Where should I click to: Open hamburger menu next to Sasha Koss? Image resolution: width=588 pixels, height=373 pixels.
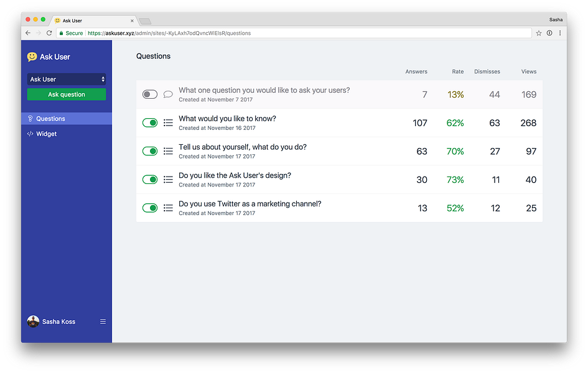click(x=103, y=321)
